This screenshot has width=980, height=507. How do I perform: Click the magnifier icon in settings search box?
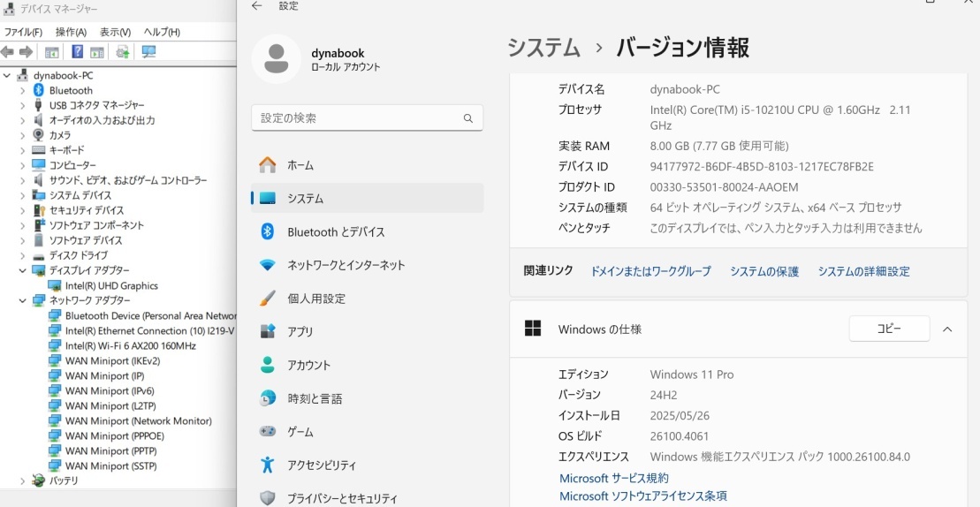point(468,118)
